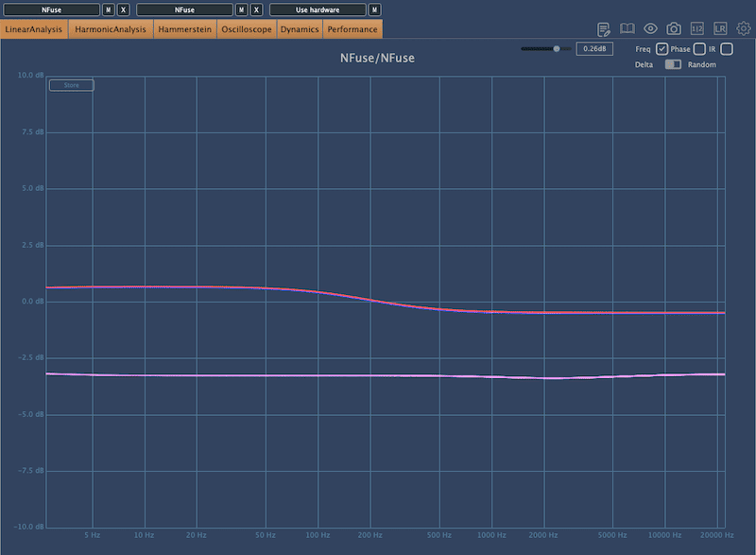Click the 5 Hz axis label
Image resolution: width=756 pixels, height=555 pixels.
(92, 535)
